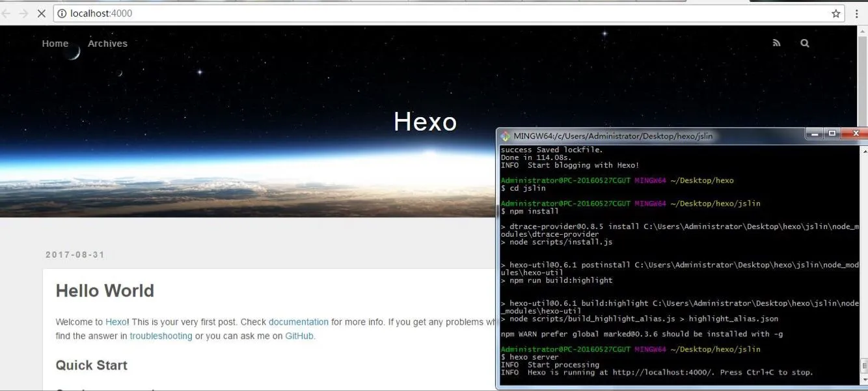The width and height of the screenshot is (868, 391).
Task: Visit the GitHub link in post
Action: (299, 336)
